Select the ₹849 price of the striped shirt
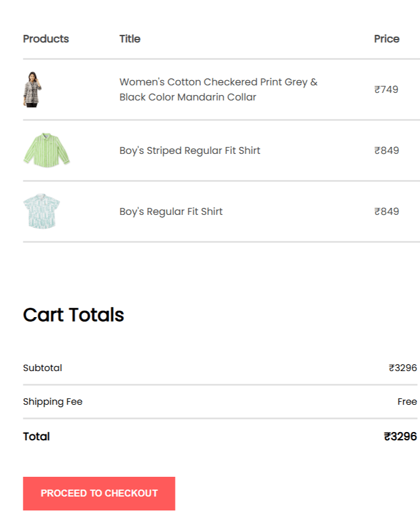Screen dimensions: 420x525 coord(387,150)
